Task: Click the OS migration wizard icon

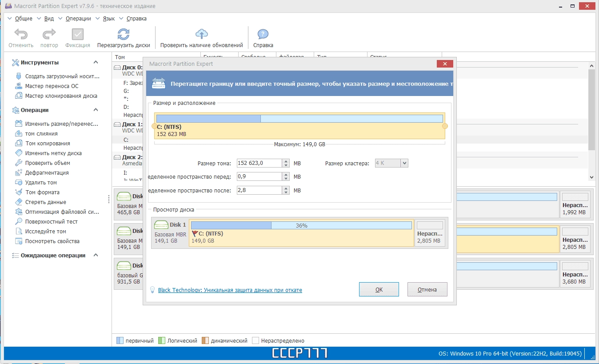Action: pos(18,86)
